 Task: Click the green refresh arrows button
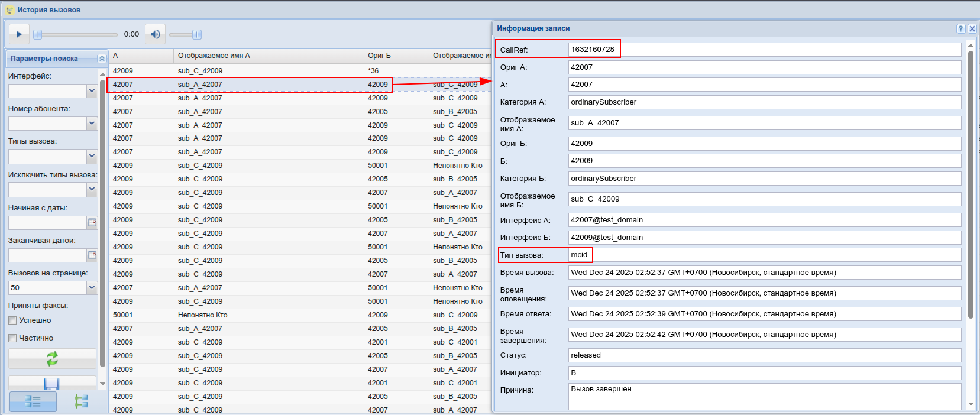click(x=52, y=358)
